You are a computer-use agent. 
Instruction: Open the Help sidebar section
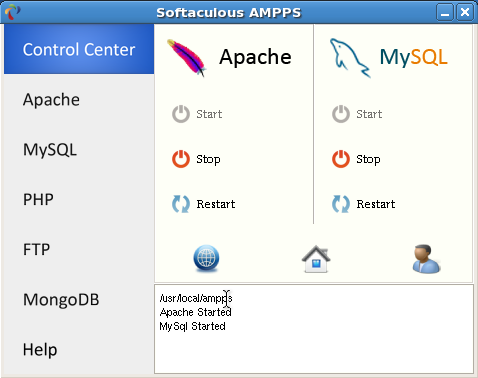click(79, 349)
